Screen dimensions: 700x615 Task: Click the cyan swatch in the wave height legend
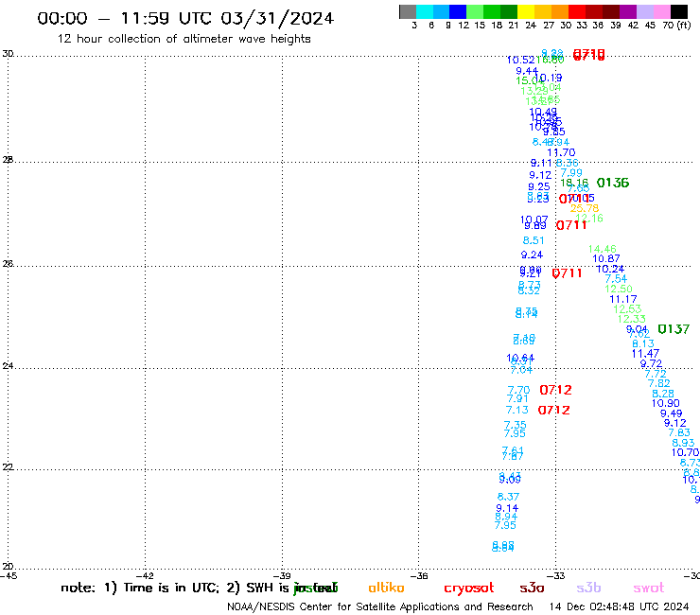[425, 11]
